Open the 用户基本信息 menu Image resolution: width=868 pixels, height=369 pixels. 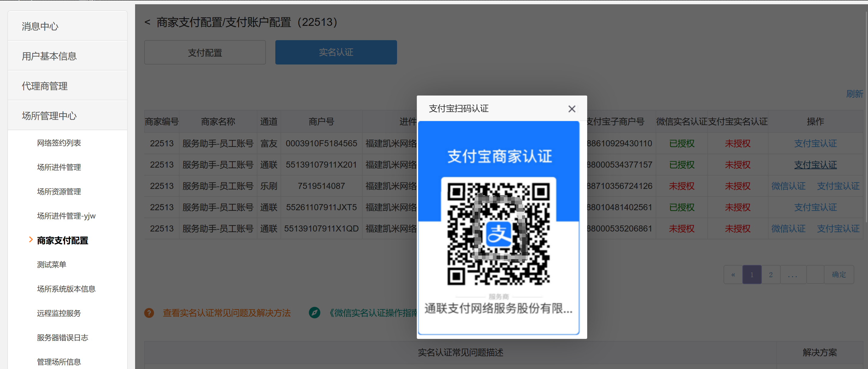[x=68, y=56]
